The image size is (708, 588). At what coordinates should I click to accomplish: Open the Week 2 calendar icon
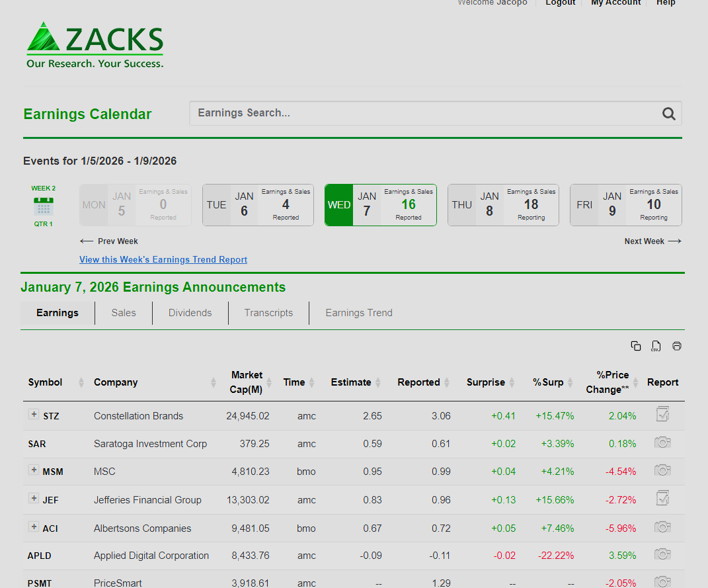(x=44, y=206)
